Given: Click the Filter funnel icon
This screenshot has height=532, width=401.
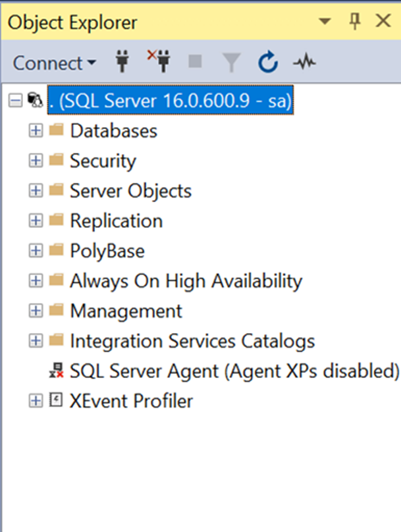Looking at the screenshot, I should (231, 62).
